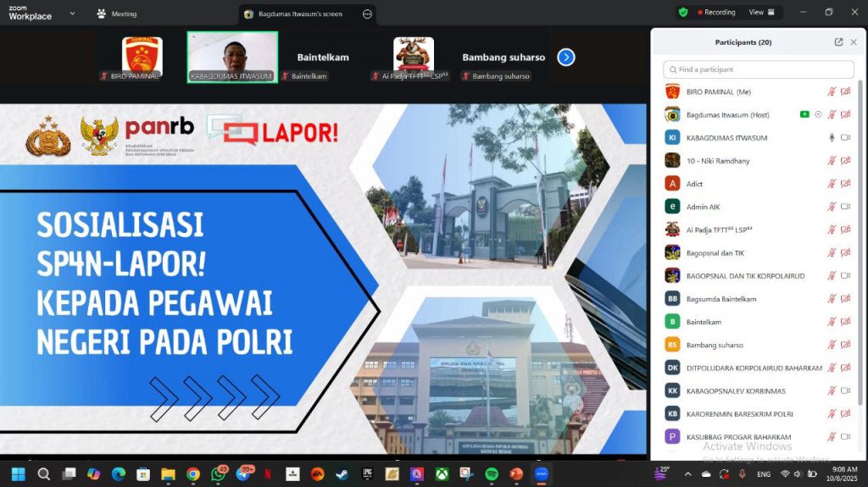Screen dimensions: 868x487
Task: Click the recording indicator icon beside Bagdumas Itwasum
Action: click(x=818, y=115)
